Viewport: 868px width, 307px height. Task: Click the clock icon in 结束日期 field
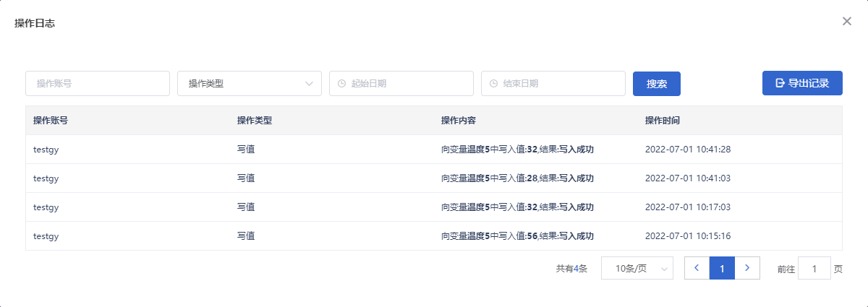coord(493,83)
